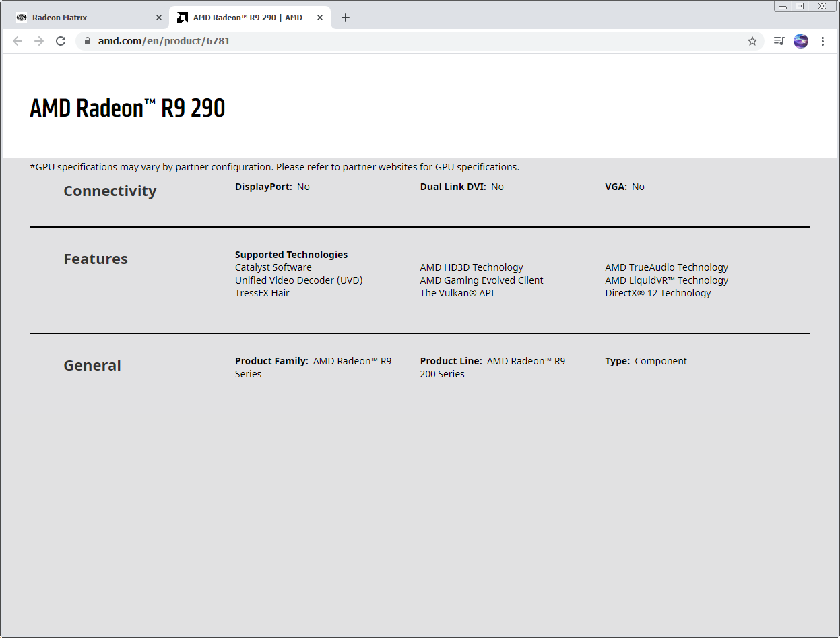Close the Radeon Matrix tab

(159, 18)
